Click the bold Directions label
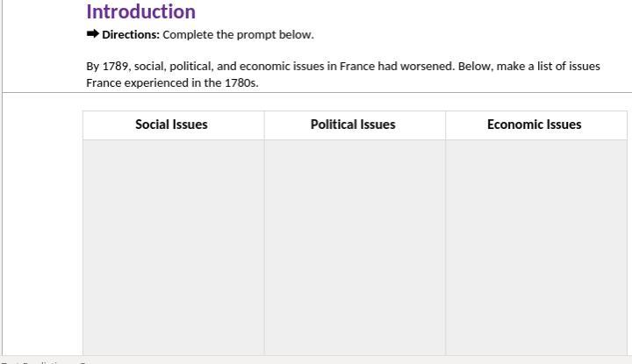Image resolution: width=632 pixels, height=364 pixels. [131, 35]
